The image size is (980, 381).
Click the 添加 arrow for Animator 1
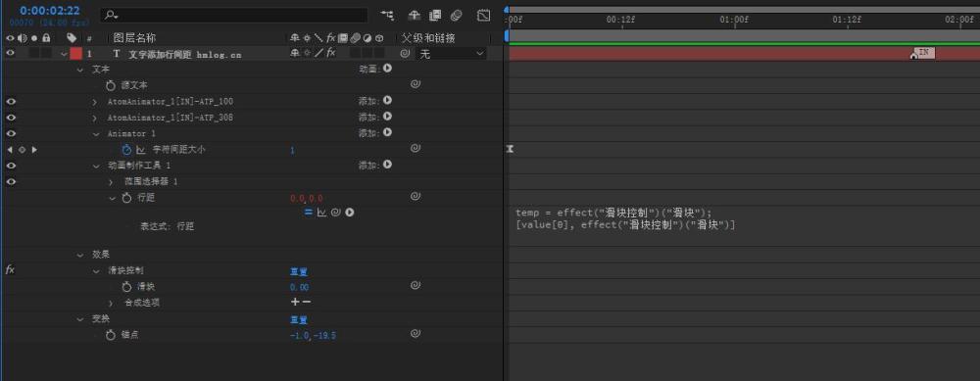pos(387,132)
